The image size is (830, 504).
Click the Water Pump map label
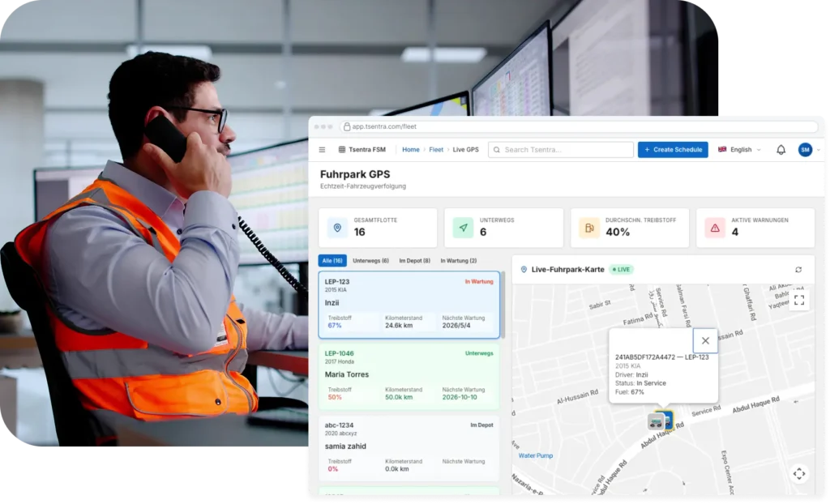pos(536,455)
